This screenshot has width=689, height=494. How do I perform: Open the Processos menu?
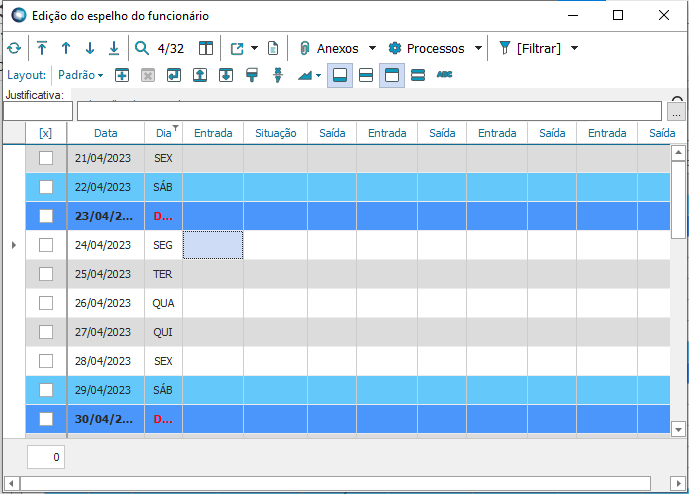427,48
